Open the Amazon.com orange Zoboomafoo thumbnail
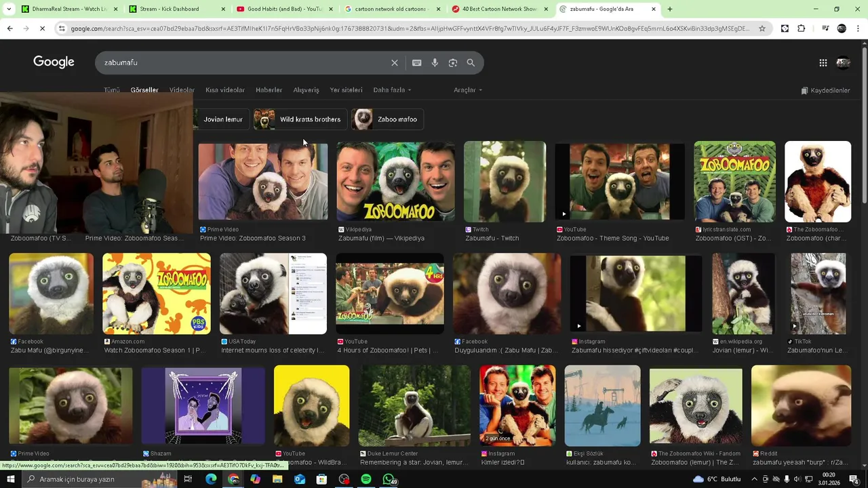868x488 pixels. (x=157, y=293)
